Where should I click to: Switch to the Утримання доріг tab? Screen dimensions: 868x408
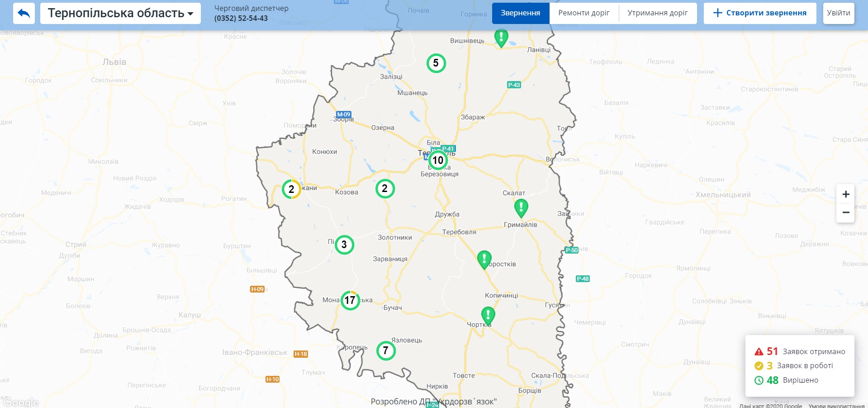click(x=658, y=13)
